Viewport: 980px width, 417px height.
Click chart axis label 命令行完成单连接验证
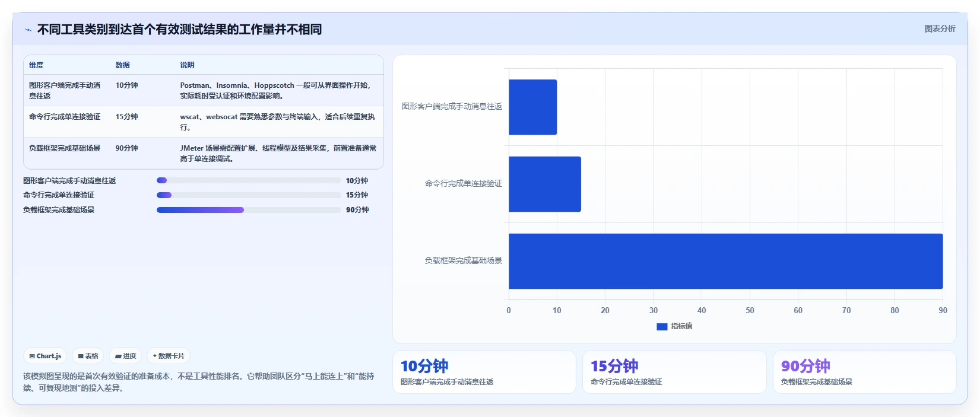(463, 184)
